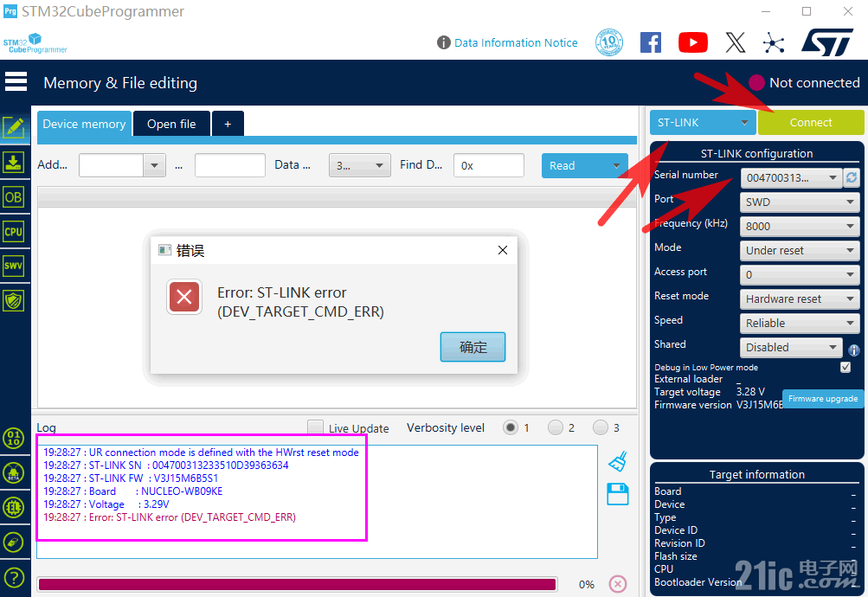The height and width of the screenshot is (597, 868).
Task: Click the Size input field
Action: coord(229,165)
